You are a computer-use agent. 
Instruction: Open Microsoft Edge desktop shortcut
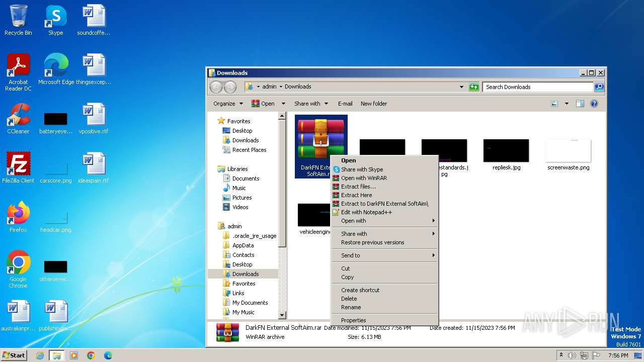tap(56, 69)
